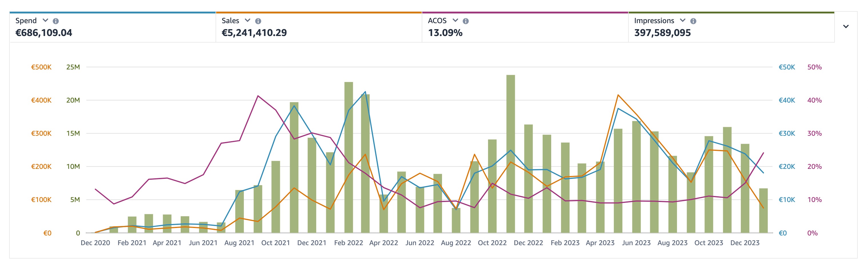The image size is (868, 268).
Task: Click the Dec 2022 x-axis label
Action: [x=528, y=243]
